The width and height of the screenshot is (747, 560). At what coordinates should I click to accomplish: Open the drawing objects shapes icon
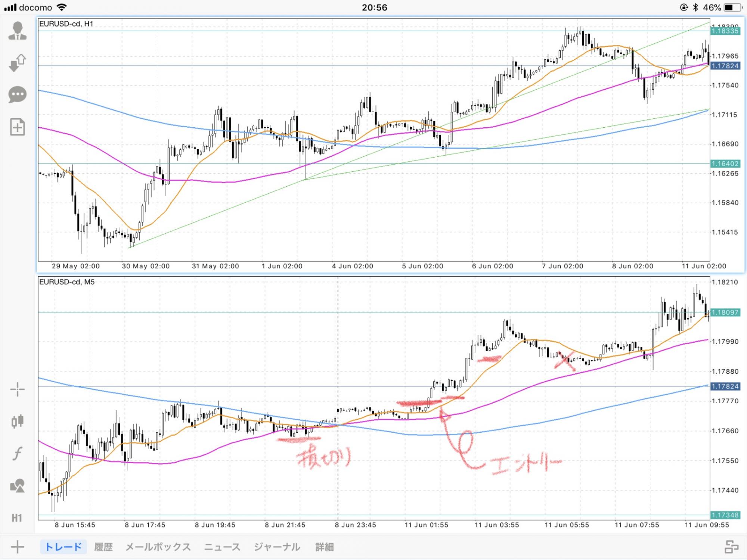click(17, 486)
